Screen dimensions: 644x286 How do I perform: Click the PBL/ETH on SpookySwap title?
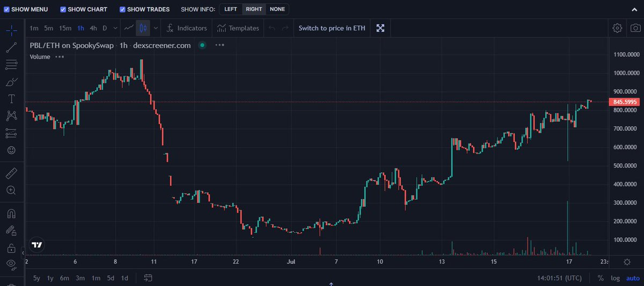click(x=72, y=45)
